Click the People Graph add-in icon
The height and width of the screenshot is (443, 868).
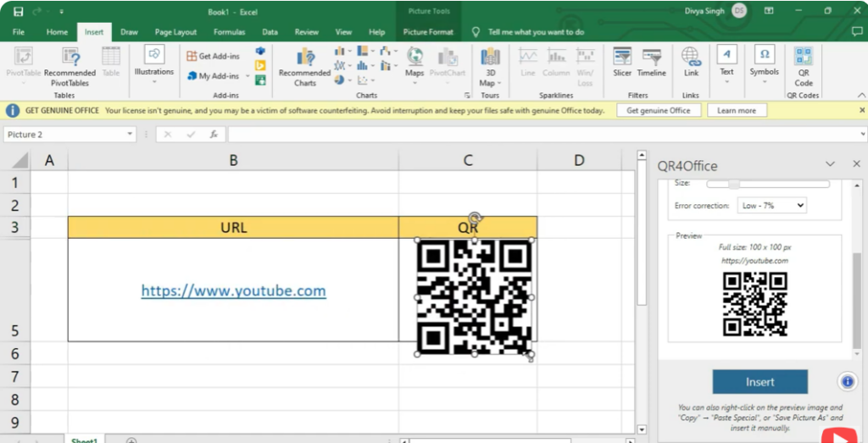pos(260,80)
